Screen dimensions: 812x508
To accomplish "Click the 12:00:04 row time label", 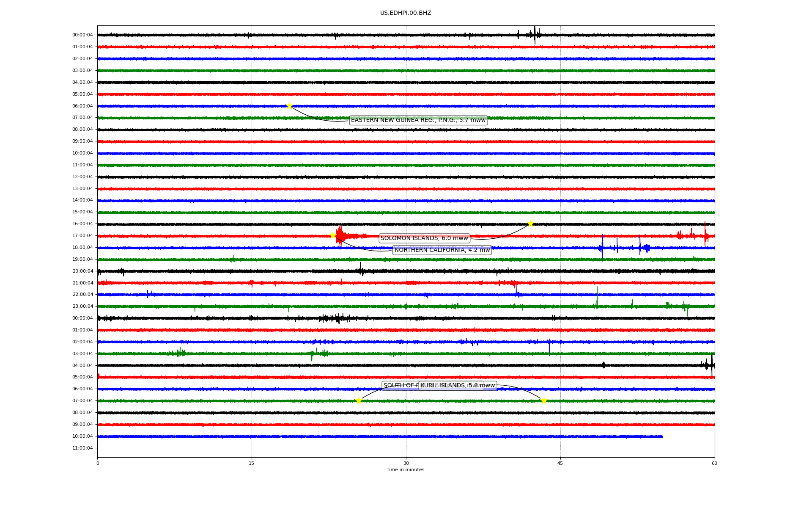I will pyautogui.click(x=82, y=177).
